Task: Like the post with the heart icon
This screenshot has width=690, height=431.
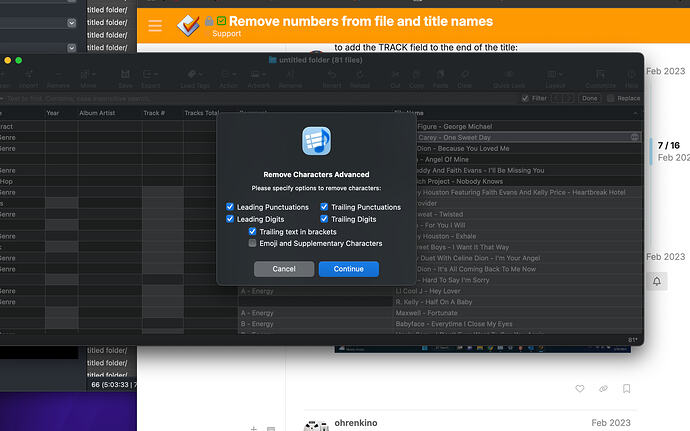Action: click(580, 388)
